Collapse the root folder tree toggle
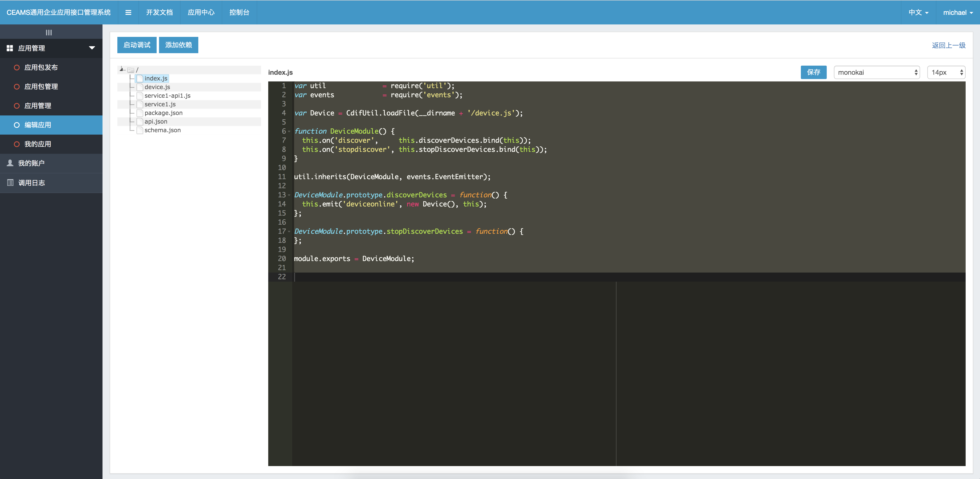The image size is (980, 479). click(x=122, y=69)
